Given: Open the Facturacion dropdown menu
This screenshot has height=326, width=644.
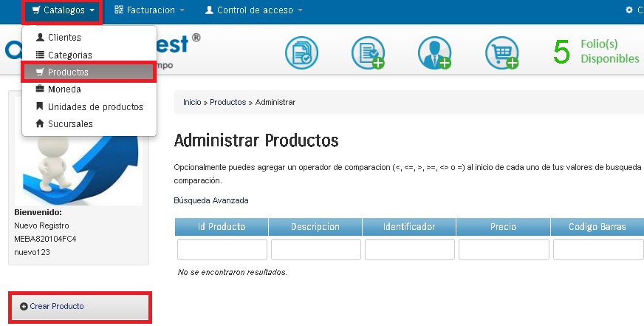Looking at the screenshot, I should (149, 10).
